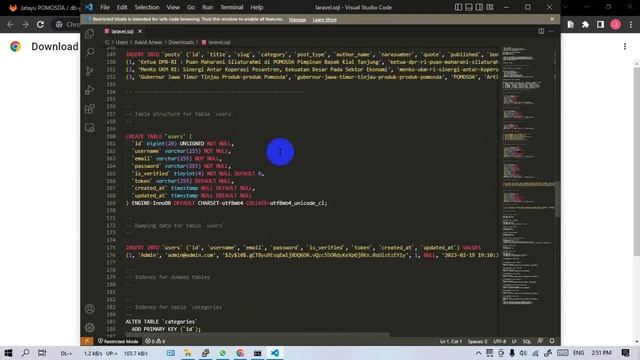Screen dimensions: 640x360
Task: Open the Extensions view
Action: [90, 109]
